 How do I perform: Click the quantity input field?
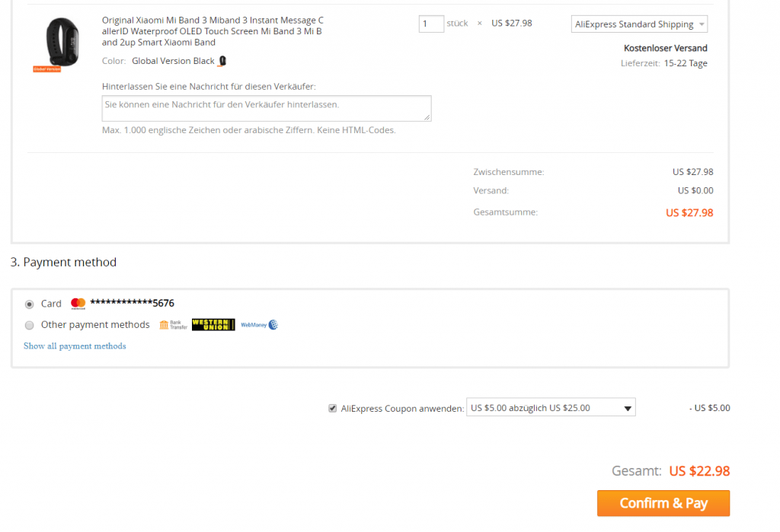430,24
